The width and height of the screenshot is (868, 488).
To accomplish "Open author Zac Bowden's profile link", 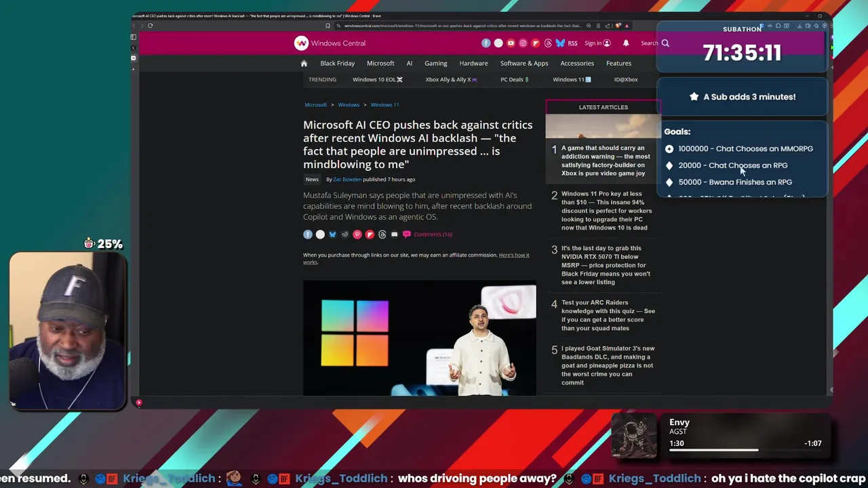I will 347,180.
